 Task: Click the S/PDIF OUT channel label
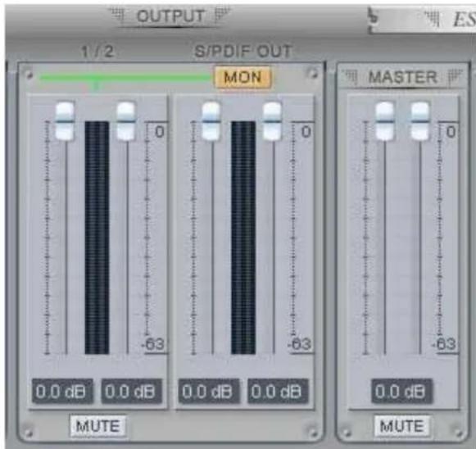tap(243, 52)
